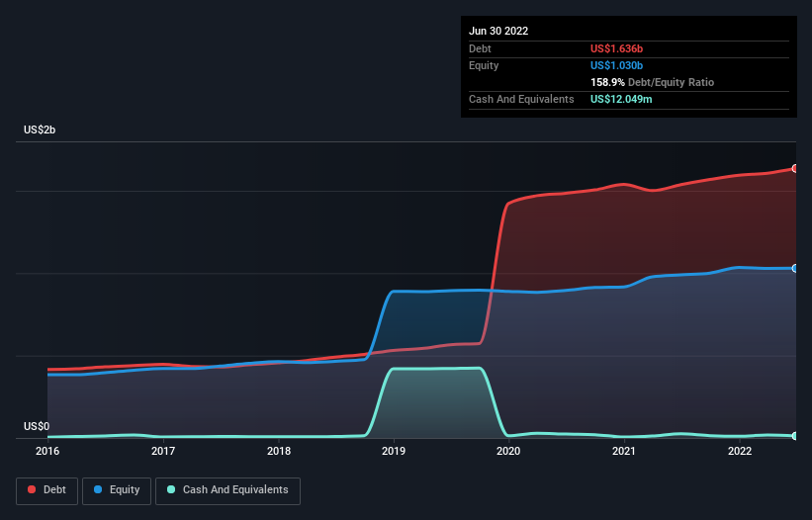Toggle the Equity series legend button

click(x=117, y=490)
